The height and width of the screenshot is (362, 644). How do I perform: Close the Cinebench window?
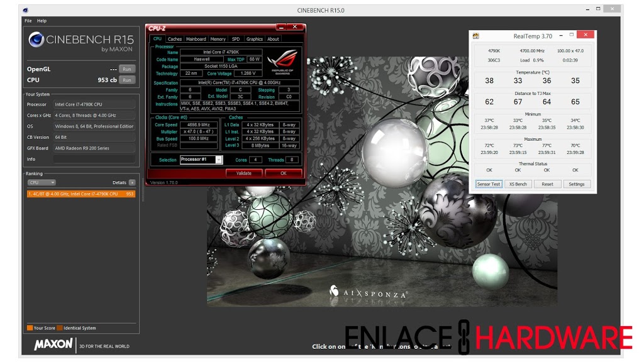[x=612, y=8]
